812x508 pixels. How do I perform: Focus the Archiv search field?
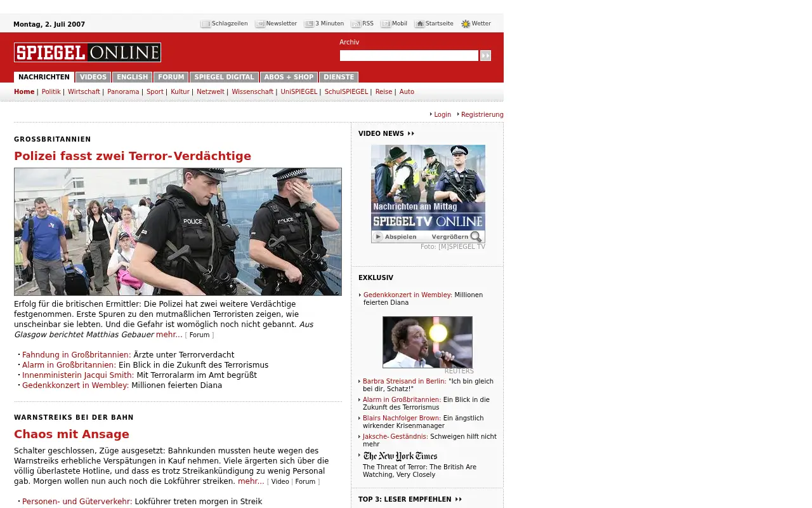click(x=409, y=56)
